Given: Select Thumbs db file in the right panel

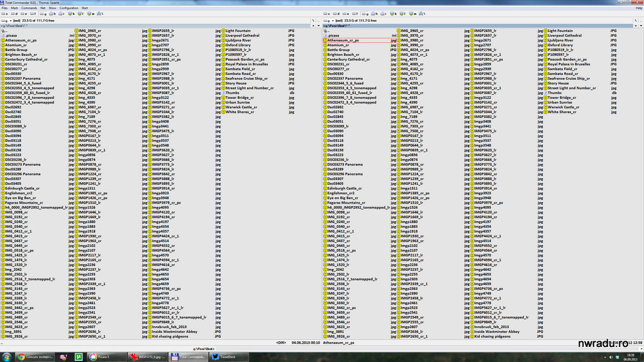Looking at the screenshot, I should click(x=555, y=93).
